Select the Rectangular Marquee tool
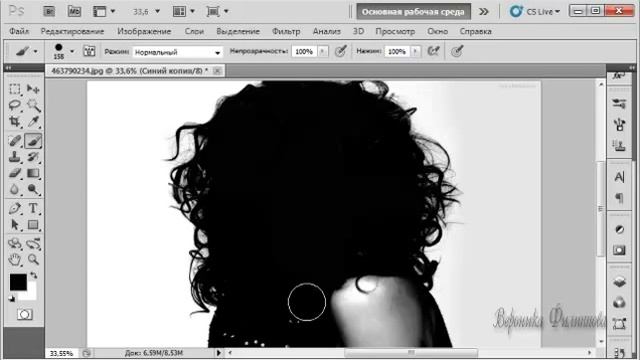 [15, 89]
